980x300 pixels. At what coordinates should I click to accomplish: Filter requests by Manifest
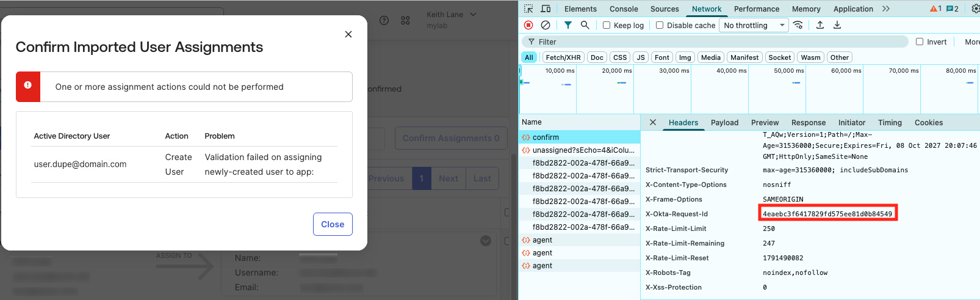[744, 57]
